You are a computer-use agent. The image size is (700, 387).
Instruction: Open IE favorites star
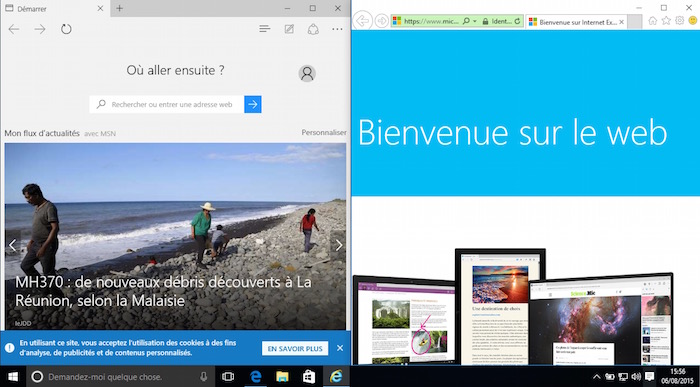point(666,21)
